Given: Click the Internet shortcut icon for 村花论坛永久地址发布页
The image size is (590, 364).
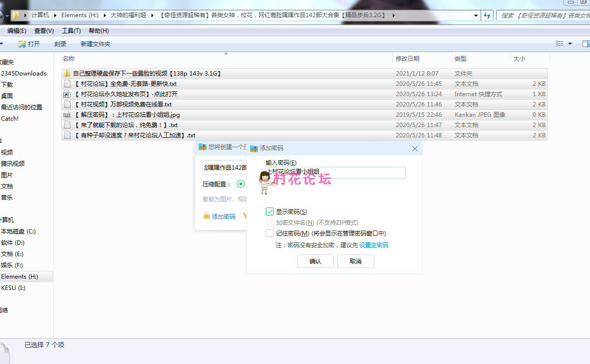Looking at the screenshot, I should [x=67, y=94].
